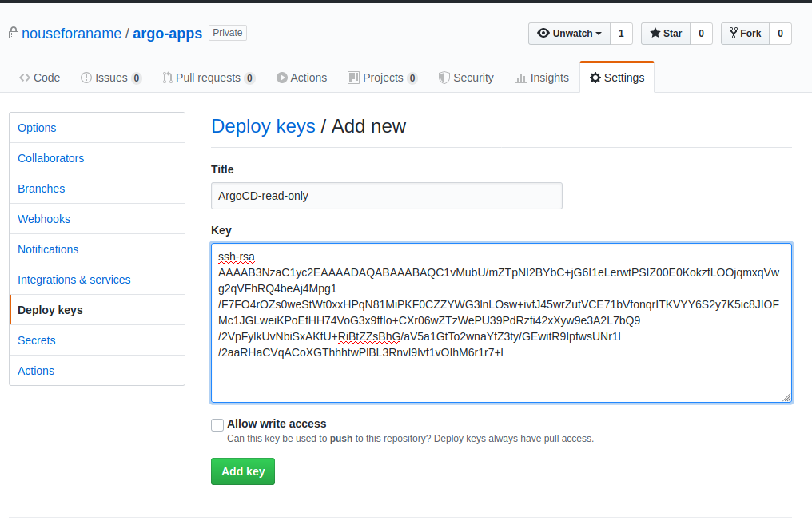Image resolution: width=812 pixels, height=521 pixels.
Task: Go back to Deploy keys heading link
Action: [x=263, y=126]
